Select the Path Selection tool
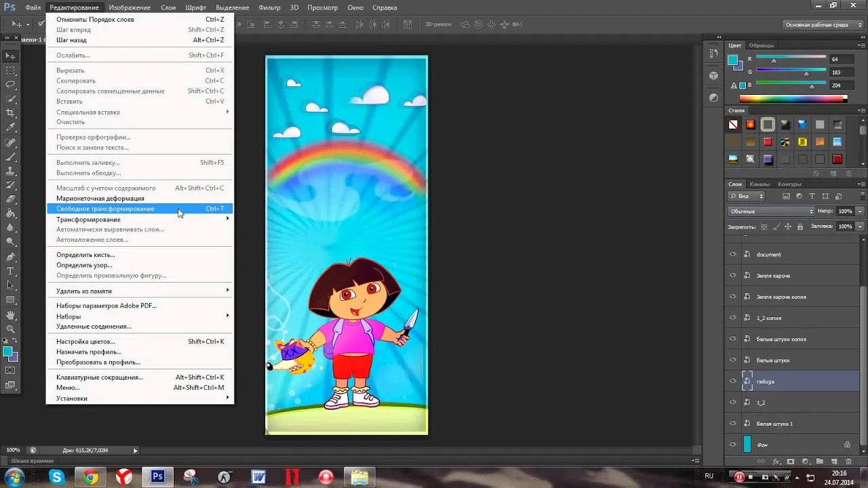The width and height of the screenshot is (868, 488). coord(10,285)
